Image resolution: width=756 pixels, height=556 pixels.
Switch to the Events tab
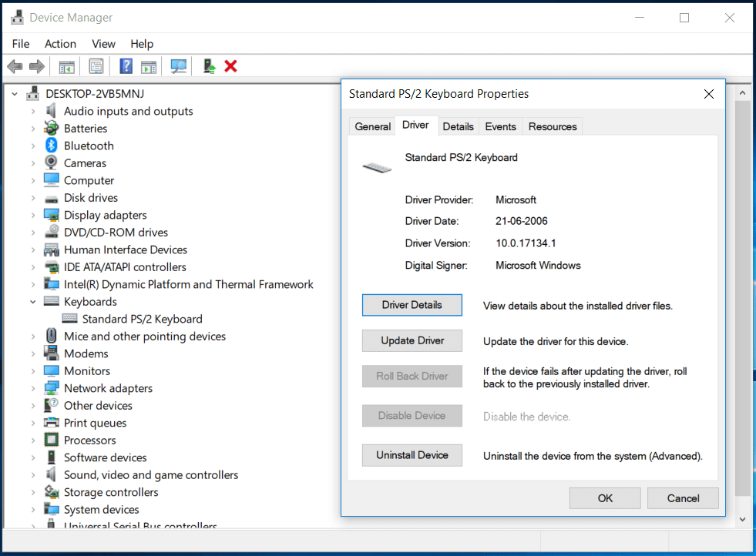[x=500, y=126]
